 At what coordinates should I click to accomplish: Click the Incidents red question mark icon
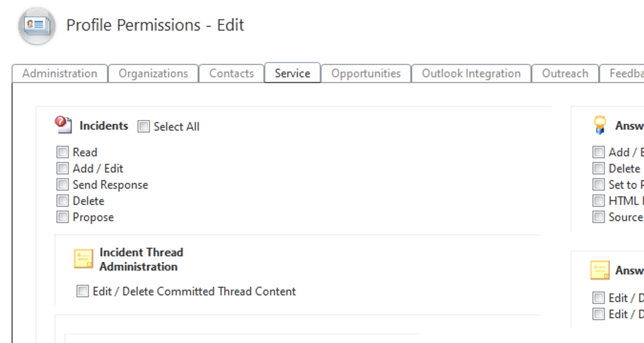click(63, 125)
